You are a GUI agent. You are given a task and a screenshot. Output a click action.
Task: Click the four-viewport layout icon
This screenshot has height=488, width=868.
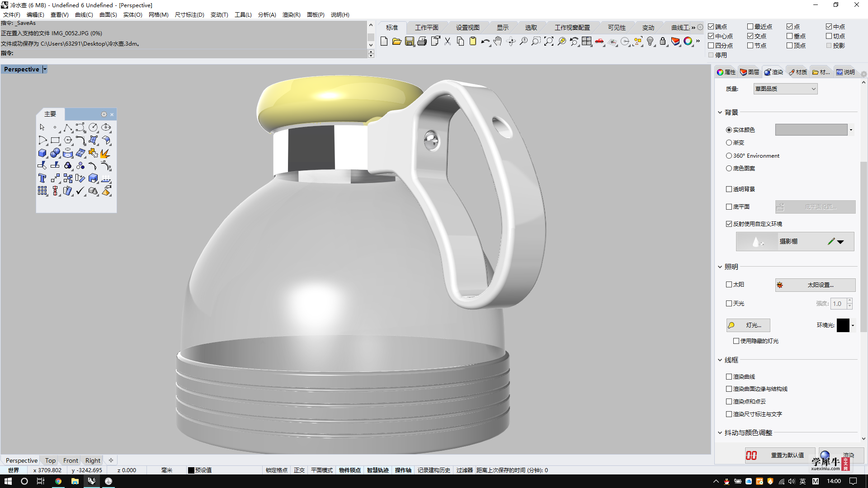pos(587,41)
